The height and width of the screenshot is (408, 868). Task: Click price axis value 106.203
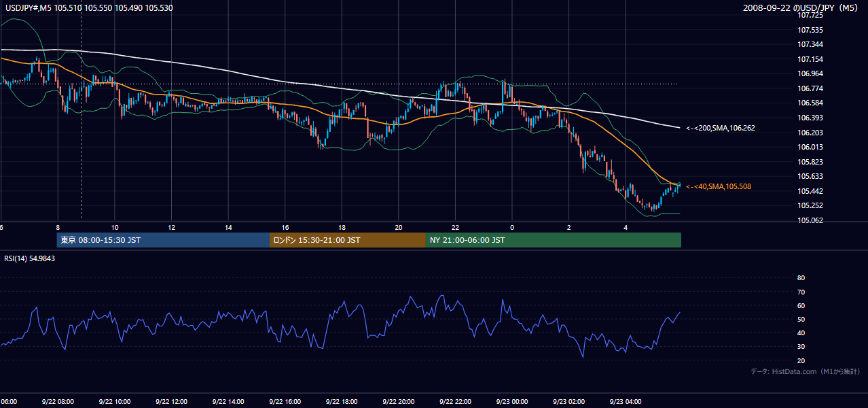[811, 133]
